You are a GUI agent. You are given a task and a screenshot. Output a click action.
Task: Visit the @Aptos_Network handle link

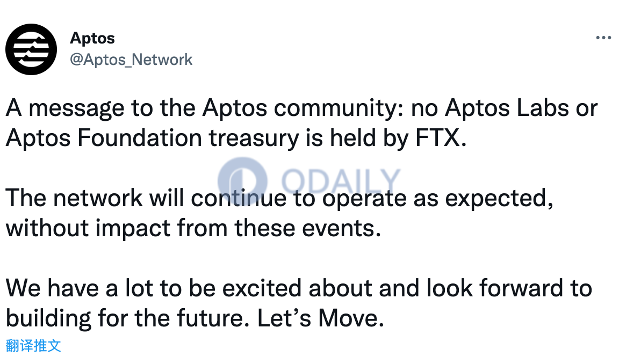131,60
